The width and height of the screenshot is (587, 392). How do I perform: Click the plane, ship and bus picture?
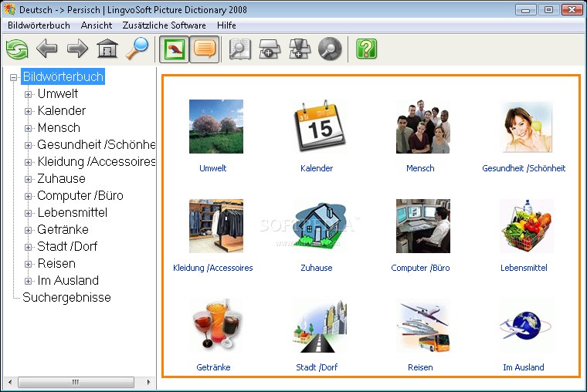[423, 326]
